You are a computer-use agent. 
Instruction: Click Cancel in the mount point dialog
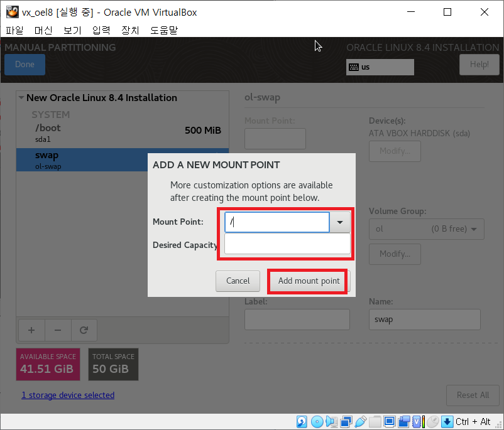[238, 281]
